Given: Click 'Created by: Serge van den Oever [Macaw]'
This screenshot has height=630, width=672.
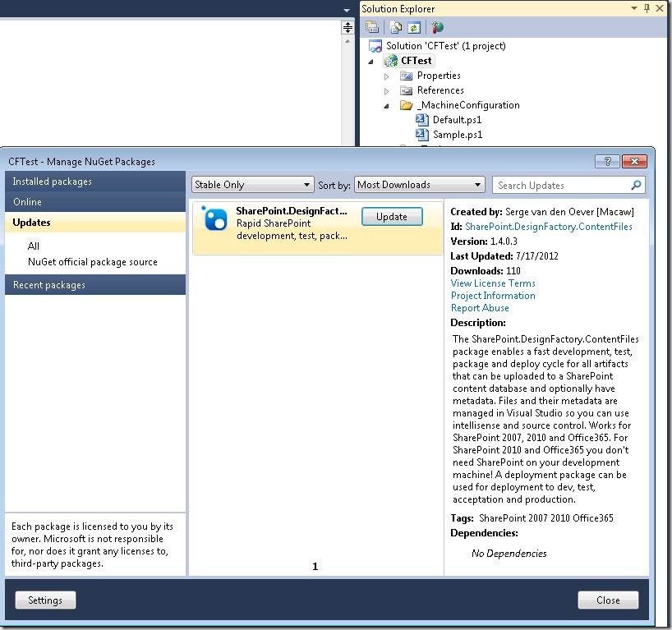Looking at the screenshot, I should pyautogui.click(x=542, y=212).
